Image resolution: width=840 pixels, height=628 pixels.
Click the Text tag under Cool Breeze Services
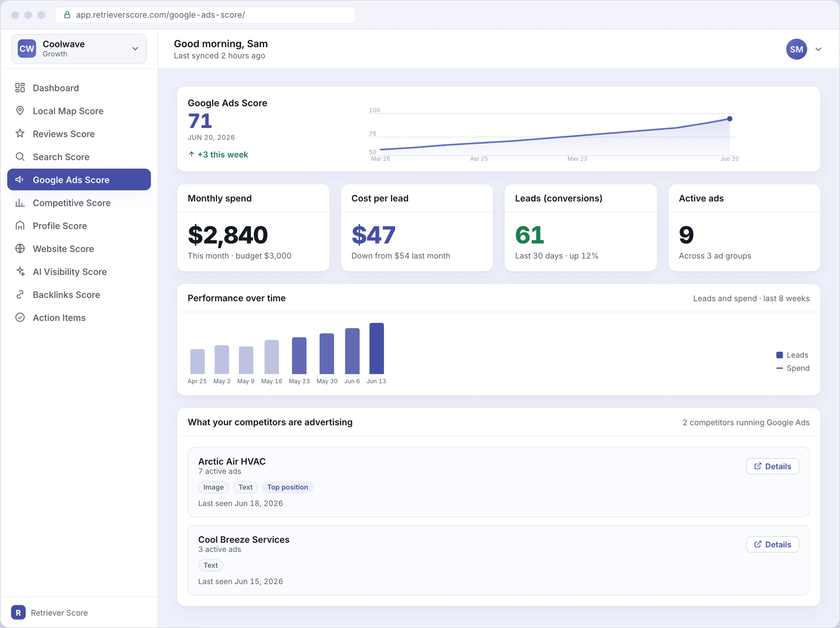pyautogui.click(x=211, y=566)
